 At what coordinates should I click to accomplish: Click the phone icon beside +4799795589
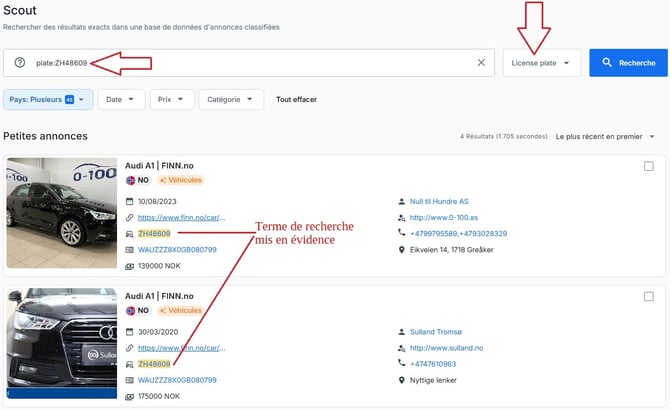(x=402, y=232)
